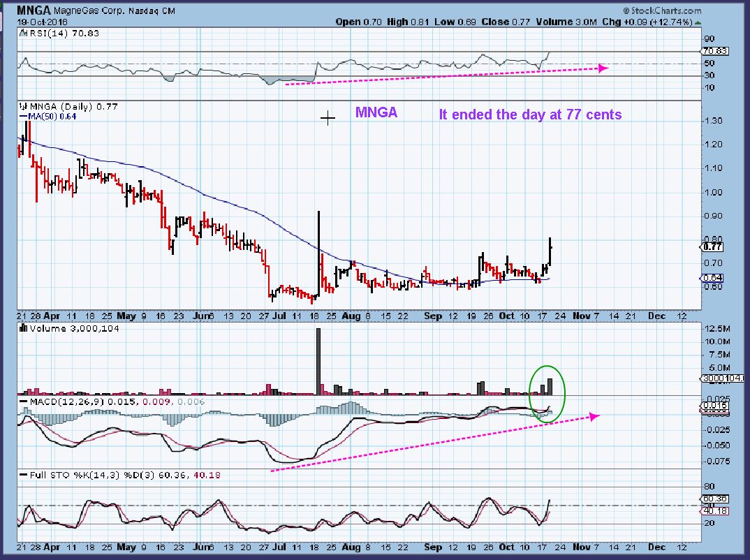Click the 40.18 stochastic value tag
The height and width of the screenshot is (560, 750).
pos(716,510)
